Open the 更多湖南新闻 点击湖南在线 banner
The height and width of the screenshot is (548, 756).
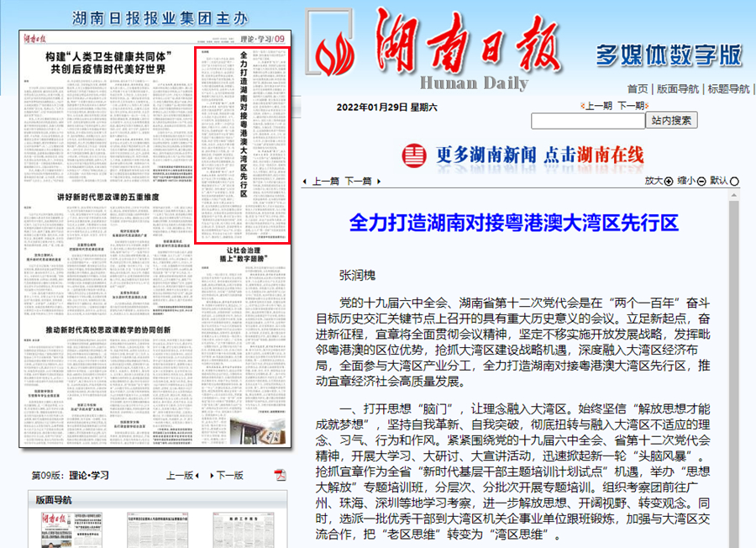click(x=523, y=155)
